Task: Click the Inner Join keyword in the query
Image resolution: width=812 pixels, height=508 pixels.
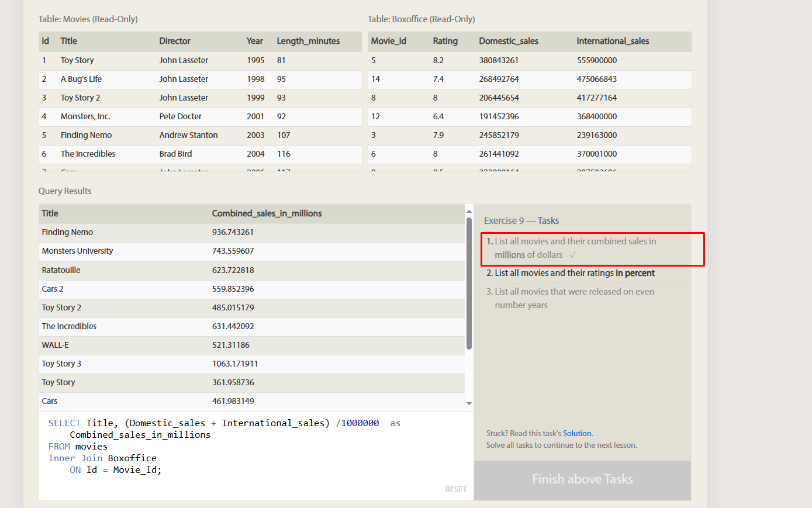Action: 75,458
